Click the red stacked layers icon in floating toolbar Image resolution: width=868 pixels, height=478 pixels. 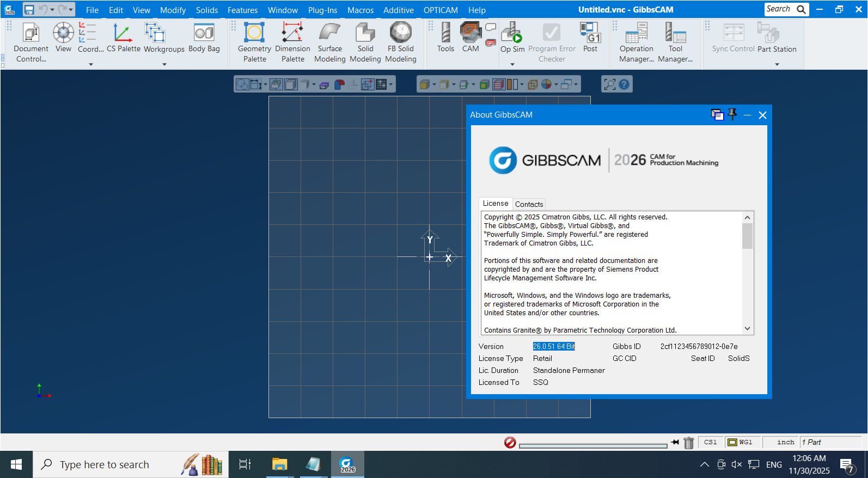[x=499, y=84]
